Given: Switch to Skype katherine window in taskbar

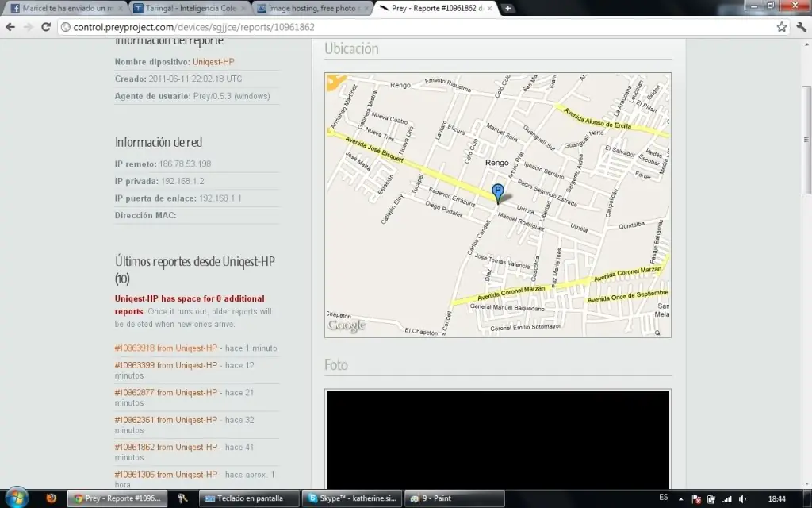Looking at the screenshot, I should (351, 498).
